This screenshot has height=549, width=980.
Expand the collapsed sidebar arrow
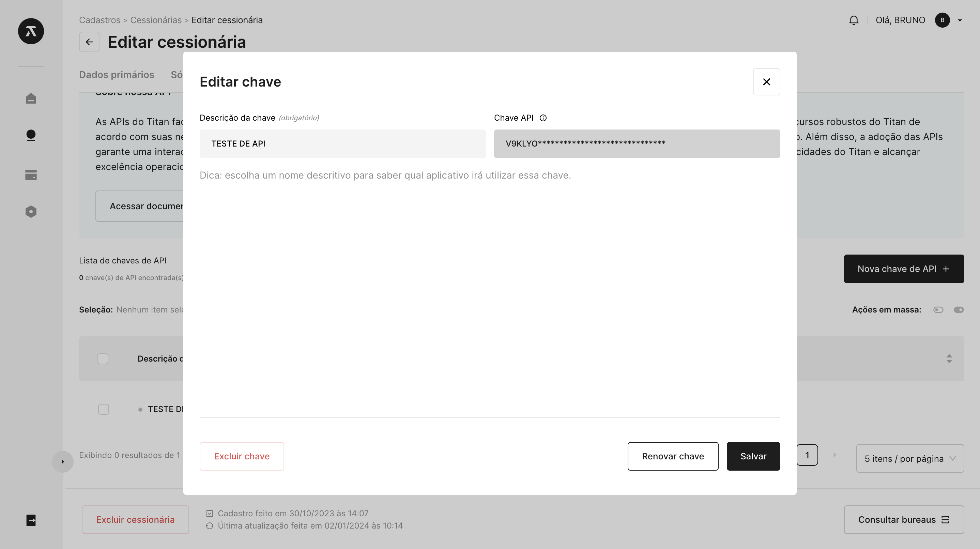[x=63, y=462]
